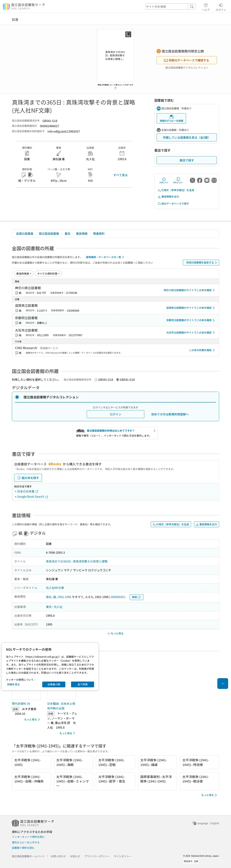
Task: Share this book via LINE
Action: pyautogui.click(x=207, y=180)
